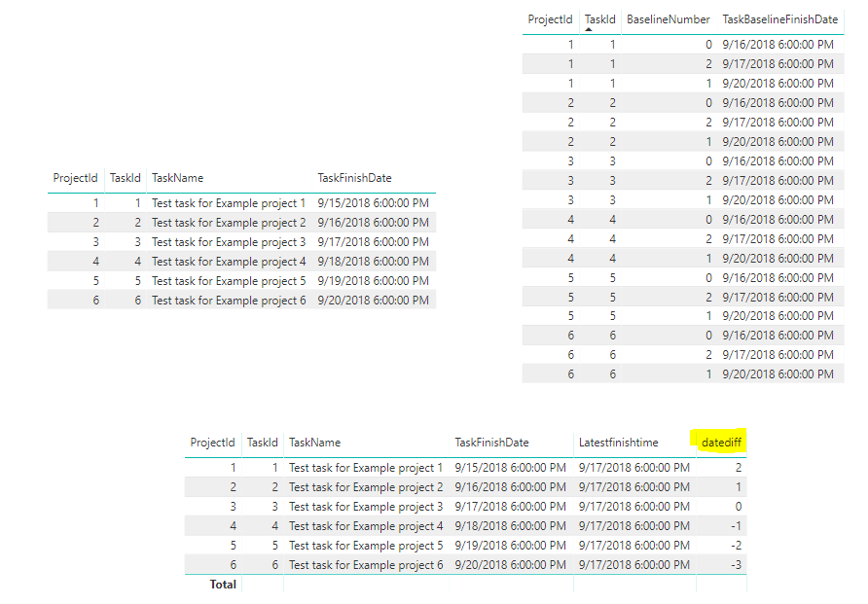Select the highlighted datediff column header
Viewport: 868px width, 604px height.
click(x=721, y=443)
